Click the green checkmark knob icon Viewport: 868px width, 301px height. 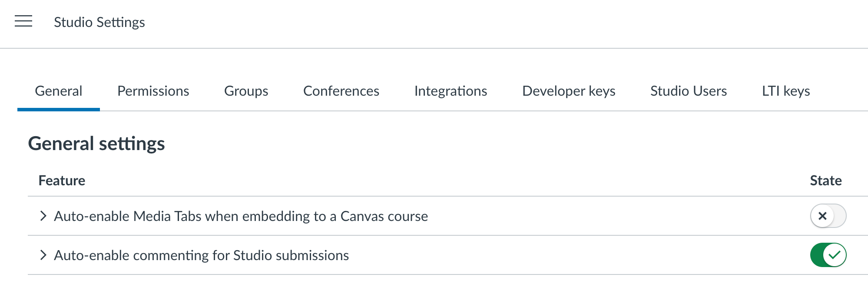point(835,255)
